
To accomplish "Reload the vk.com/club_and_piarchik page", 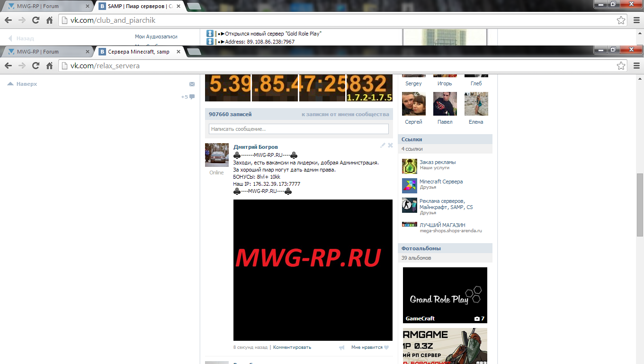I will tap(36, 20).
